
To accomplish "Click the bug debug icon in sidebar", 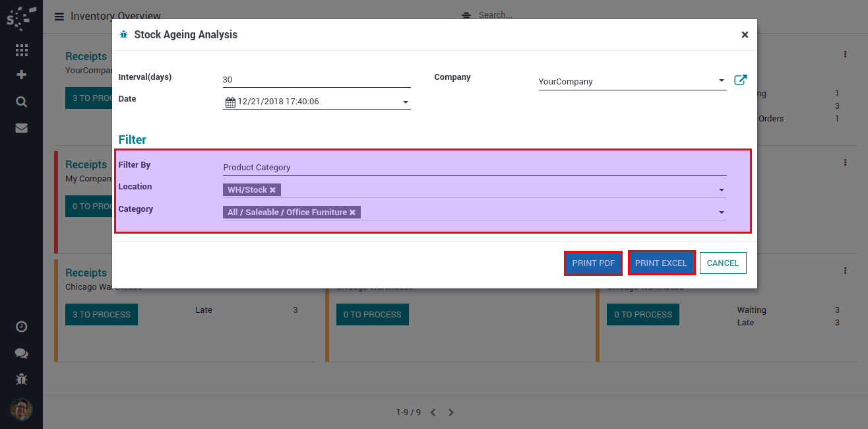I will (x=21, y=379).
